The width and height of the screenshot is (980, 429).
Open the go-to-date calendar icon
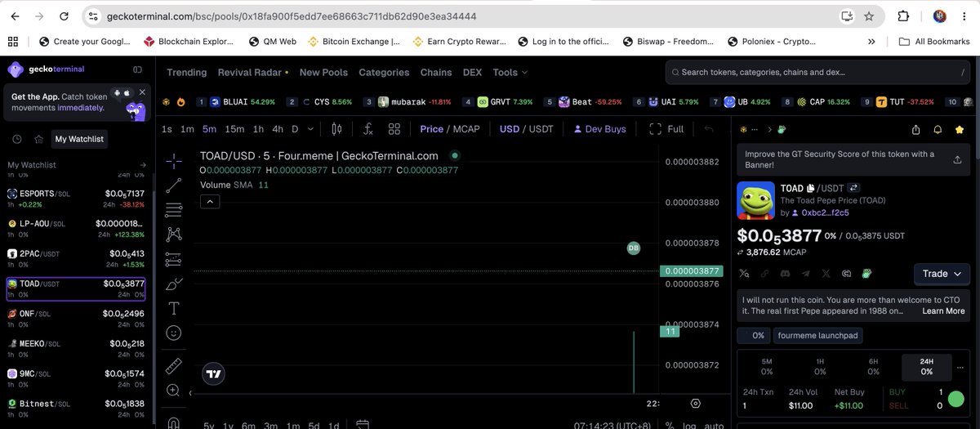point(363,425)
